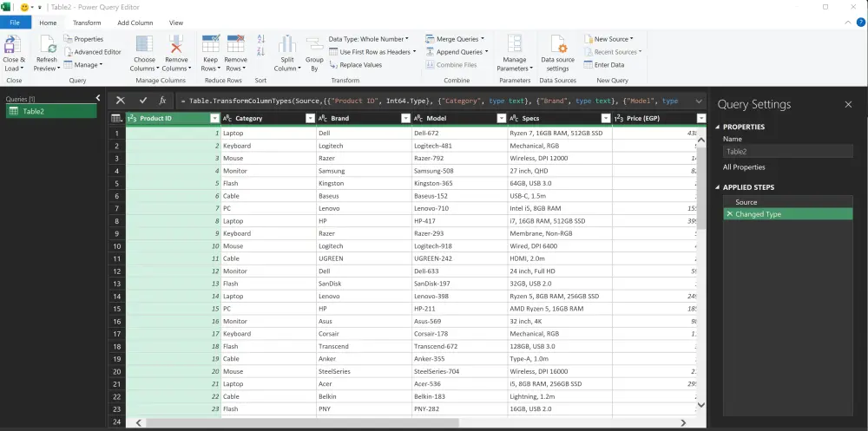Select the Source applied step
The image size is (868, 431).
[788, 202]
